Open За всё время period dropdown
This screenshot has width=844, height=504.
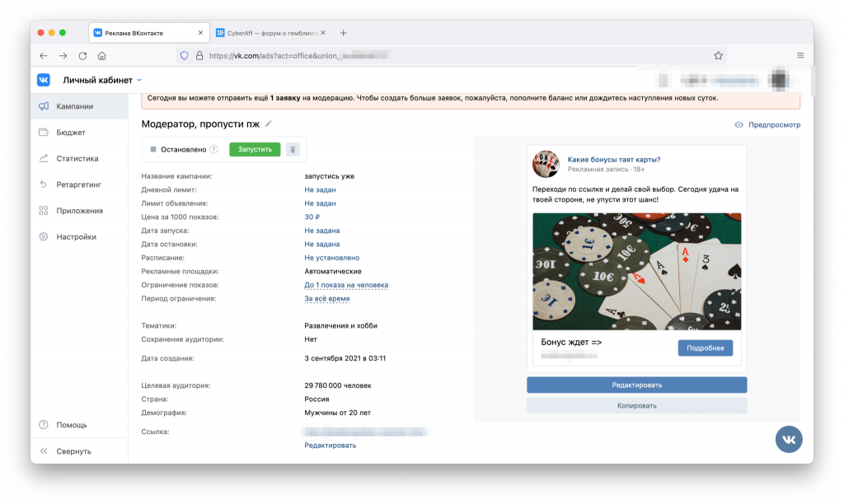point(326,298)
